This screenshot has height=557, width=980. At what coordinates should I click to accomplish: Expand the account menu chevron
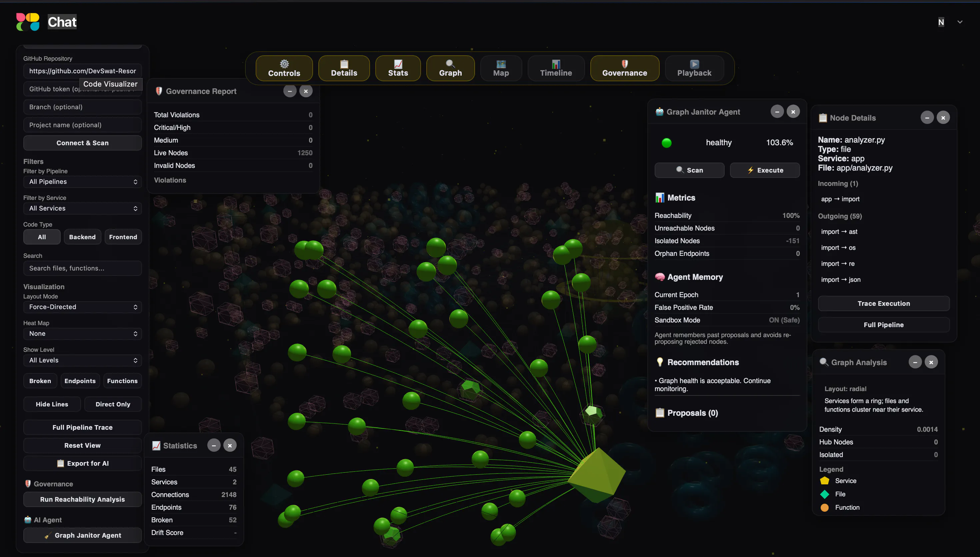coord(960,22)
